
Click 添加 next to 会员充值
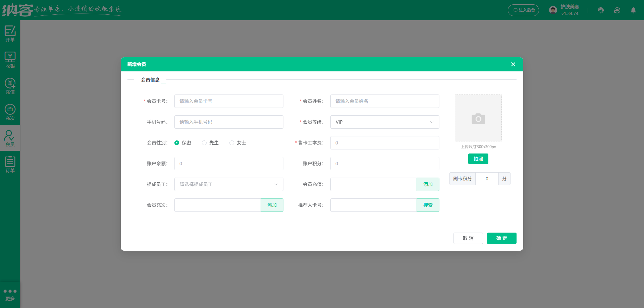coord(428,184)
